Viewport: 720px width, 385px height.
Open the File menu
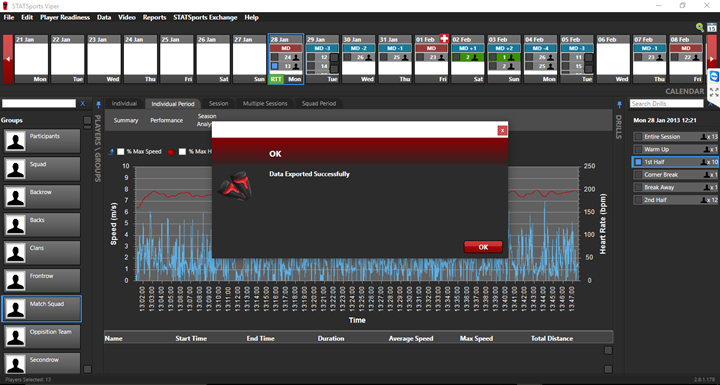pos(9,17)
